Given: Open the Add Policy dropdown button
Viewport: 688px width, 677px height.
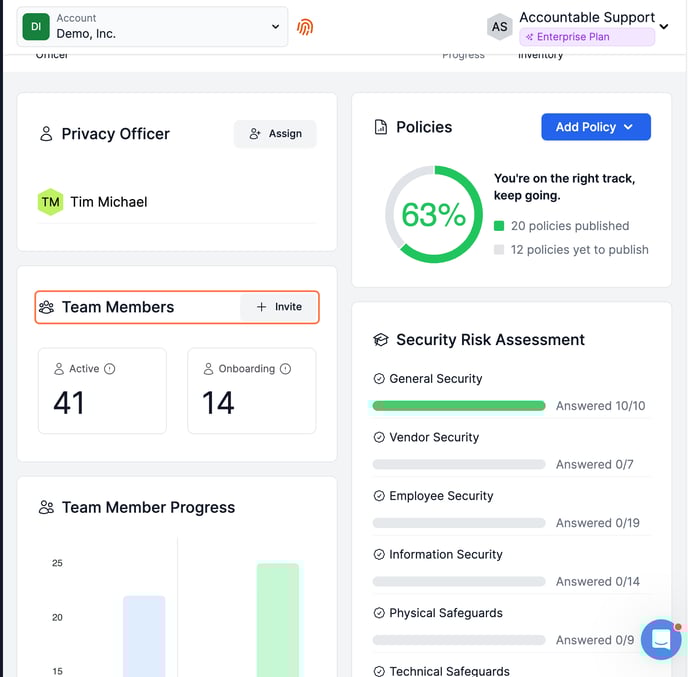Looking at the screenshot, I should pos(595,127).
